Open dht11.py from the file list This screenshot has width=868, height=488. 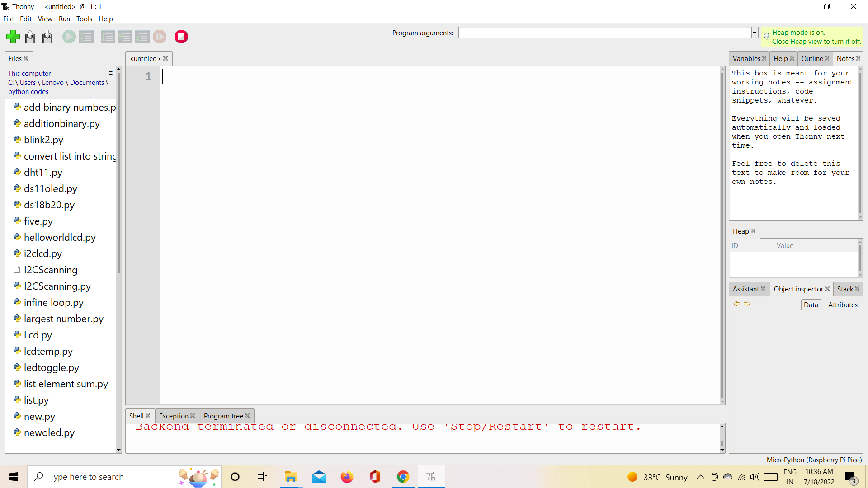tap(43, 172)
